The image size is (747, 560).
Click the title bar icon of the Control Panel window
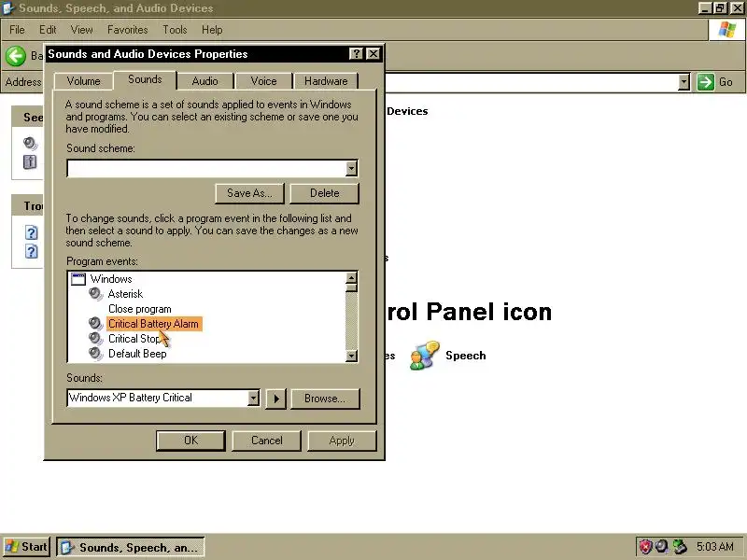point(8,8)
